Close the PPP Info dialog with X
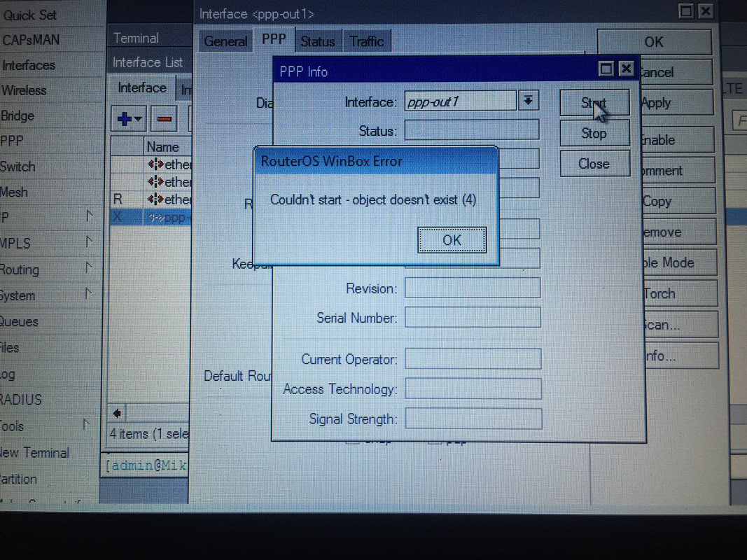This screenshot has height=560, width=747. click(x=627, y=69)
